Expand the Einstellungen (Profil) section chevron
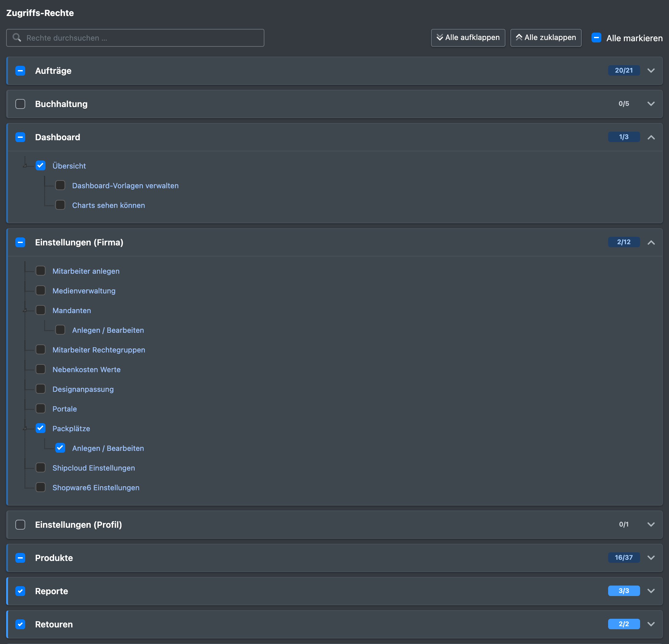This screenshot has height=644, width=669. point(651,524)
